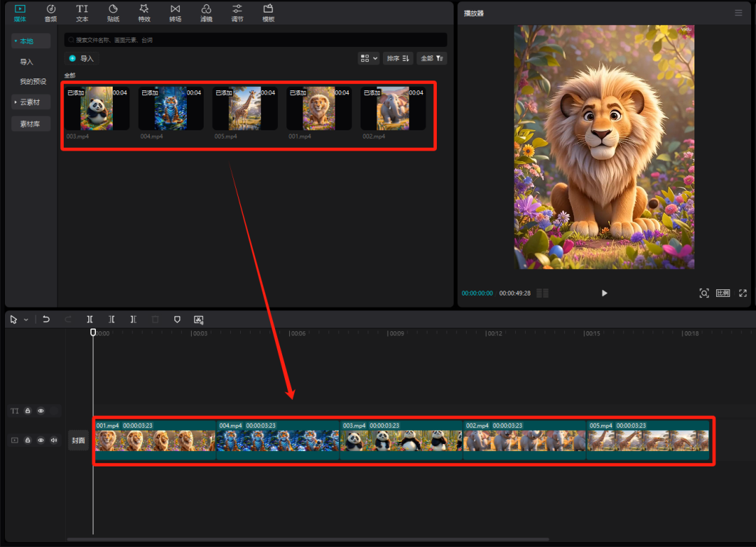Click the timeline horizontal scrollbar
Image resolution: width=756 pixels, height=547 pixels.
tap(308, 539)
